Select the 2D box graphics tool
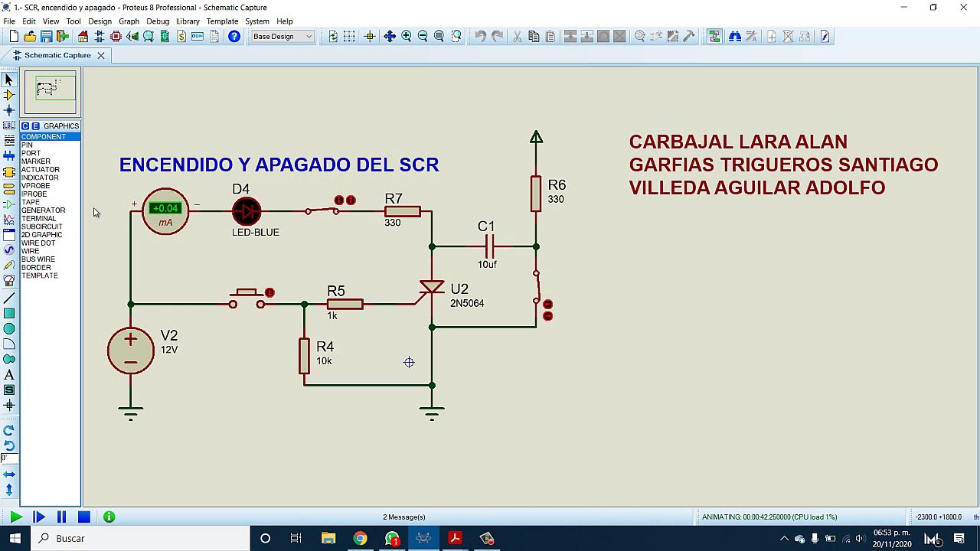The image size is (980, 551). click(9, 313)
